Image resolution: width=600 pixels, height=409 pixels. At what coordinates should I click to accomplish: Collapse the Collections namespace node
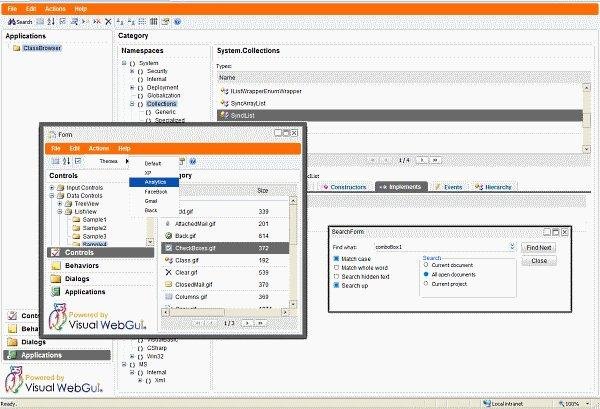[x=132, y=104]
